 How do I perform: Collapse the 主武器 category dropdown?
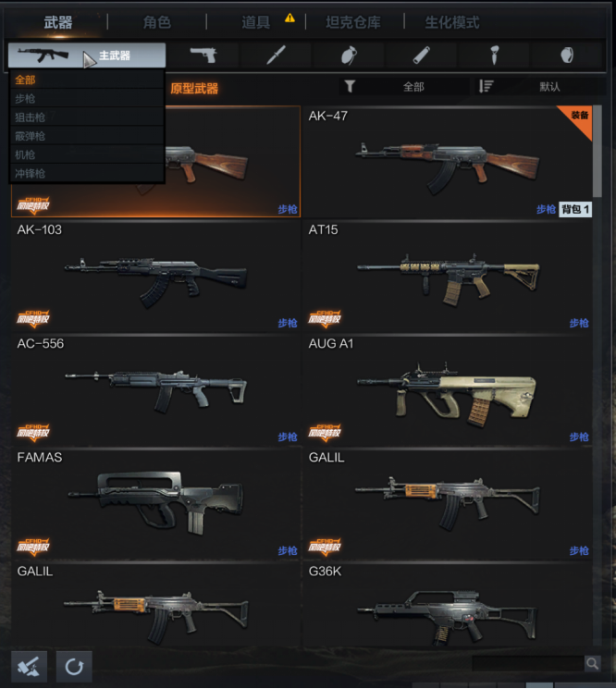coord(87,55)
